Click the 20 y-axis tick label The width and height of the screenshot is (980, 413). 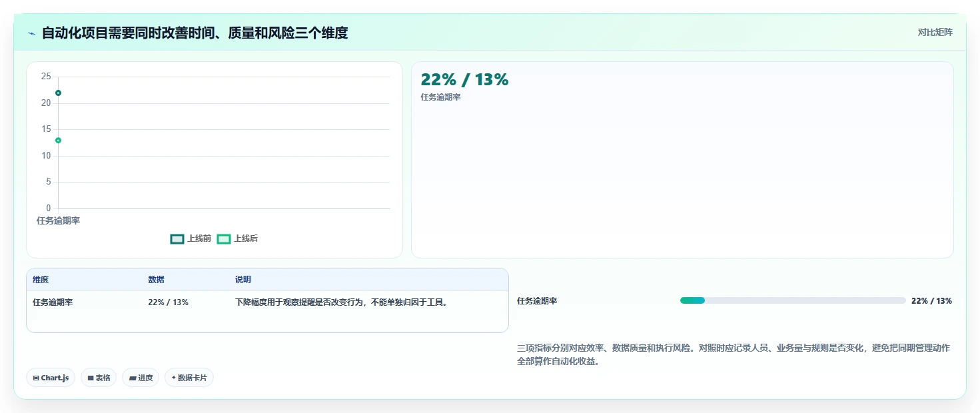click(46, 103)
